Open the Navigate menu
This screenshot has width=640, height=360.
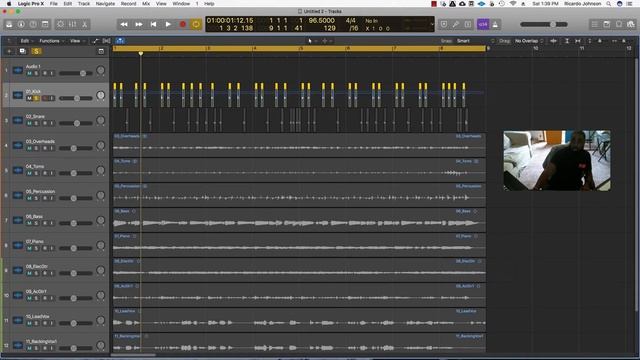pos(105,4)
